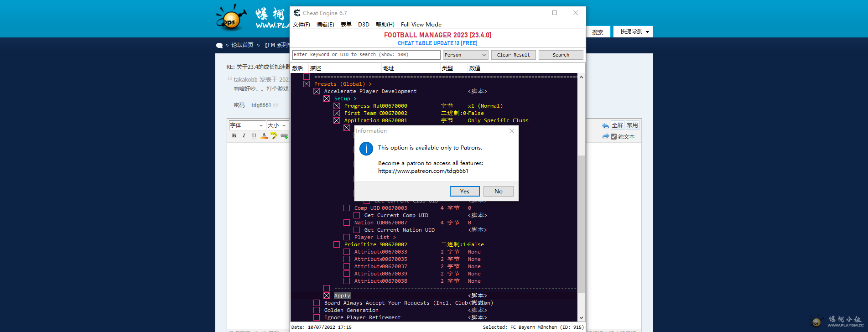Click the CHEAT TABLE UPDATE 12 [FREE] text
This screenshot has width=868, height=332.
click(x=437, y=43)
